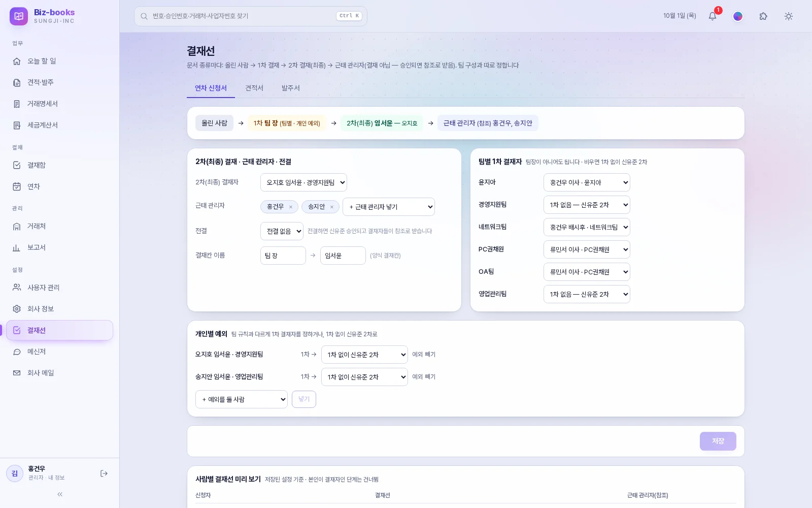Image resolution: width=812 pixels, height=508 pixels.
Task: Open the notification bell
Action: coord(713,16)
